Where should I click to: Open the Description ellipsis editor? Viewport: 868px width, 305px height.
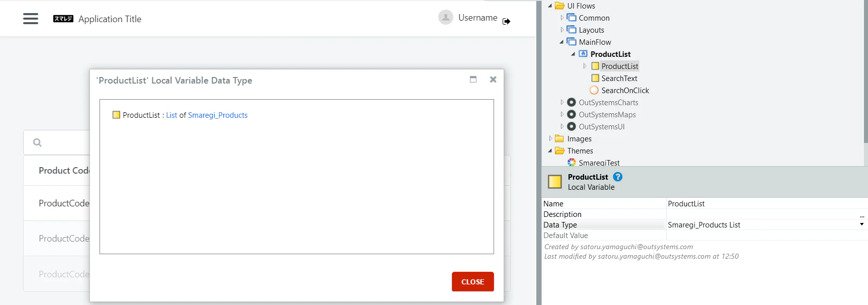862,215
